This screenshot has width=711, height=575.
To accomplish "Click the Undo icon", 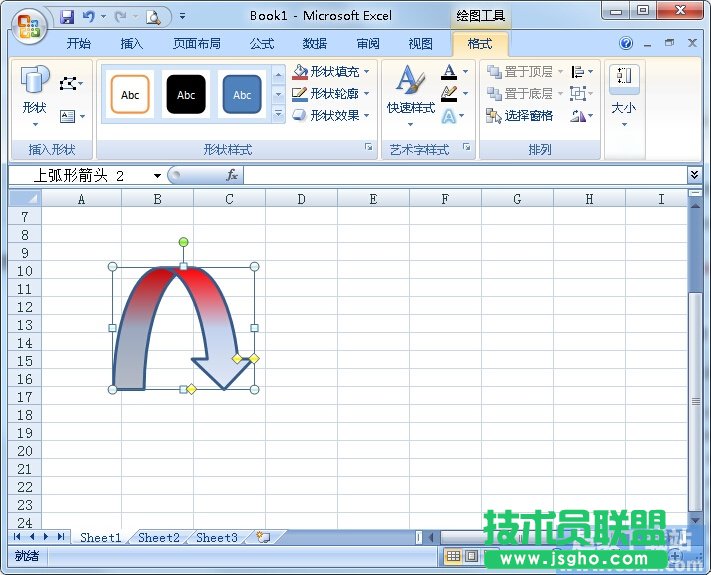I will [x=88, y=17].
